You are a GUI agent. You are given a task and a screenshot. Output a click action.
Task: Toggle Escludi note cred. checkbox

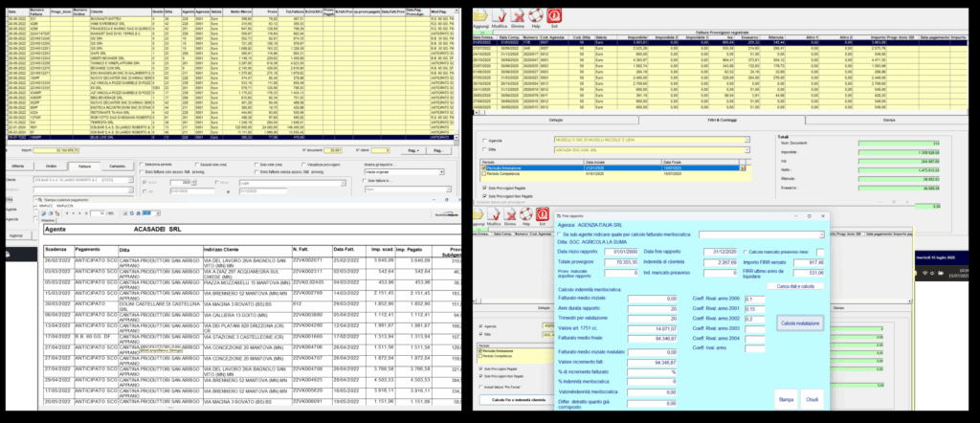coord(197,165)
